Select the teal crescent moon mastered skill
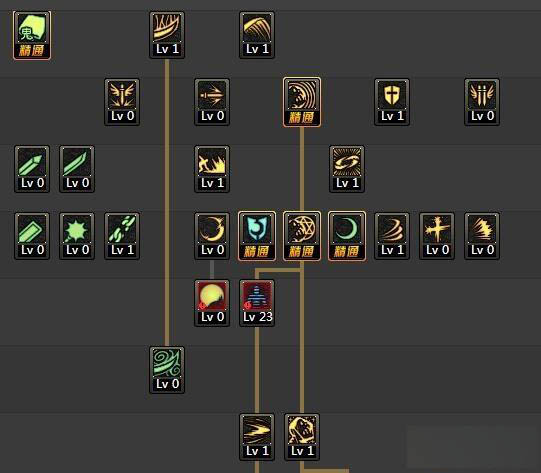This screenshot has width=541, height=473. click(347, 236)
